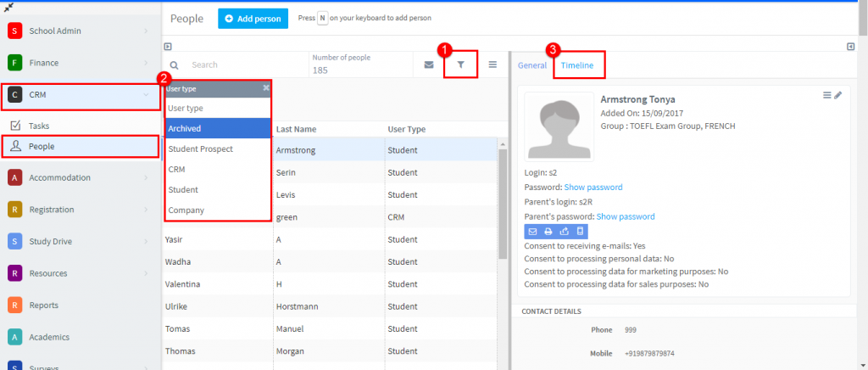
Task: Click the send email icon in profile toolbar
Action: (533, 231)
